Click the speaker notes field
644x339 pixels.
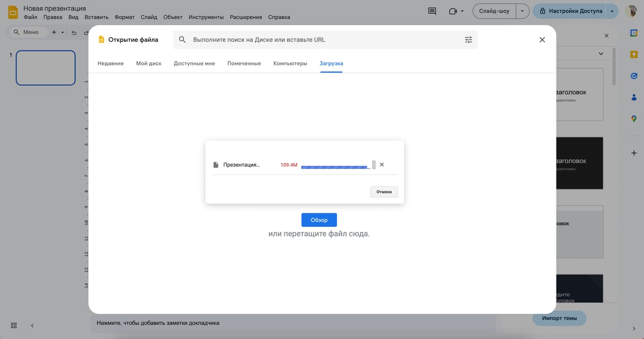coord(294,323)
